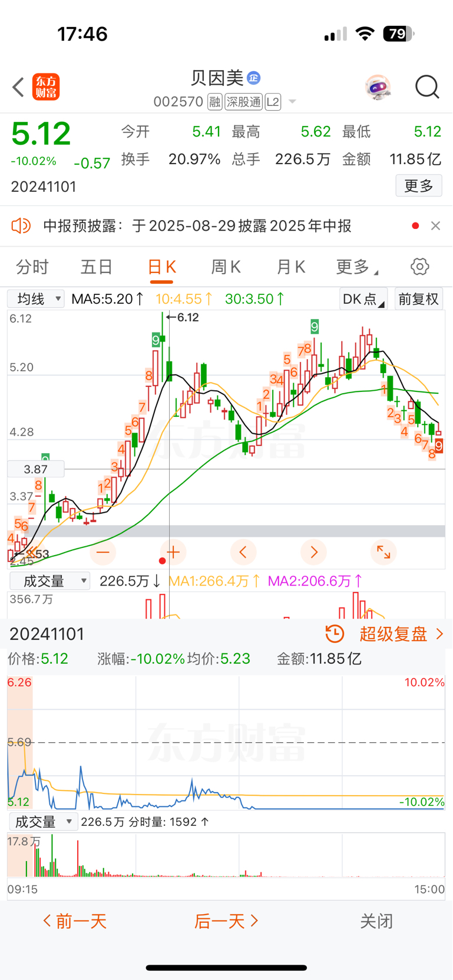Screen dimensions: 453x980
Task: Open the 东方财富 logo home
Action: pos(46,87)
